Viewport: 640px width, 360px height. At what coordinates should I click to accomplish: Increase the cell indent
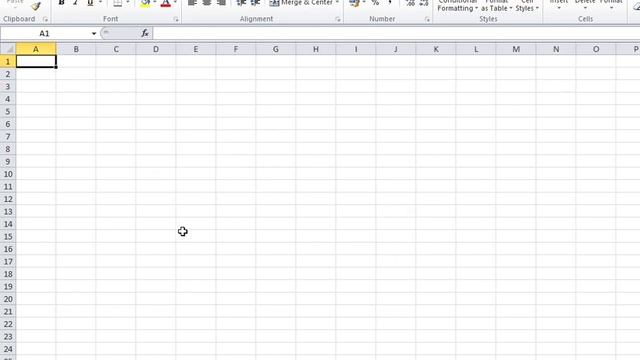tap(256, 3)
